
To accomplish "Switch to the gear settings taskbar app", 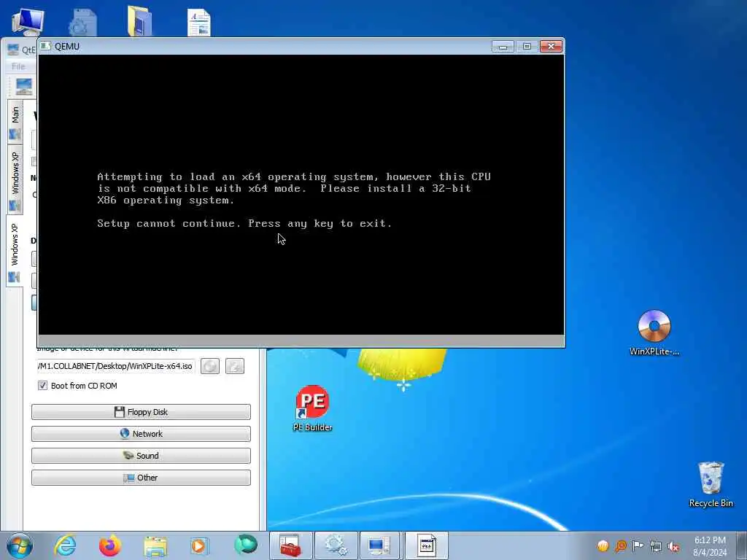I will [x=336, y=545].
